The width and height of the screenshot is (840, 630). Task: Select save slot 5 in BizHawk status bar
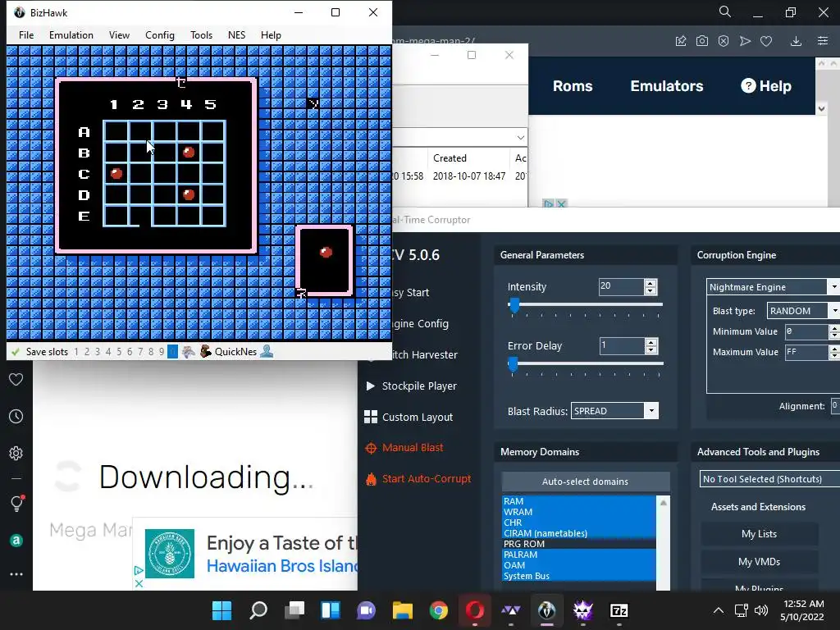[119, 352]
